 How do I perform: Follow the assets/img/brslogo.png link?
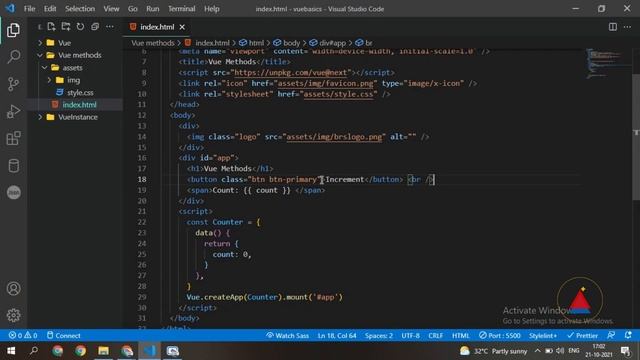click(334, 137)
